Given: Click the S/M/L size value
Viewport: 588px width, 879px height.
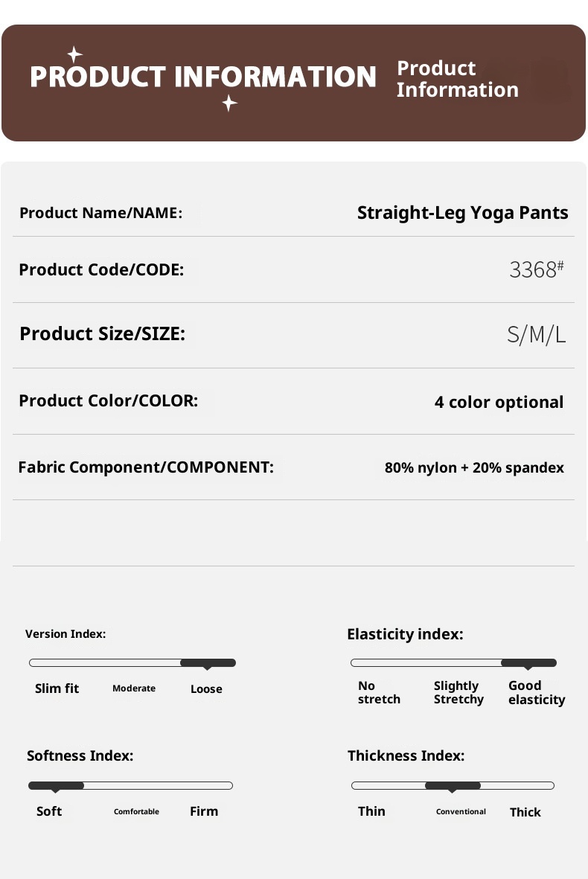Looking at the screenshot, I should (x=536, y=335).
